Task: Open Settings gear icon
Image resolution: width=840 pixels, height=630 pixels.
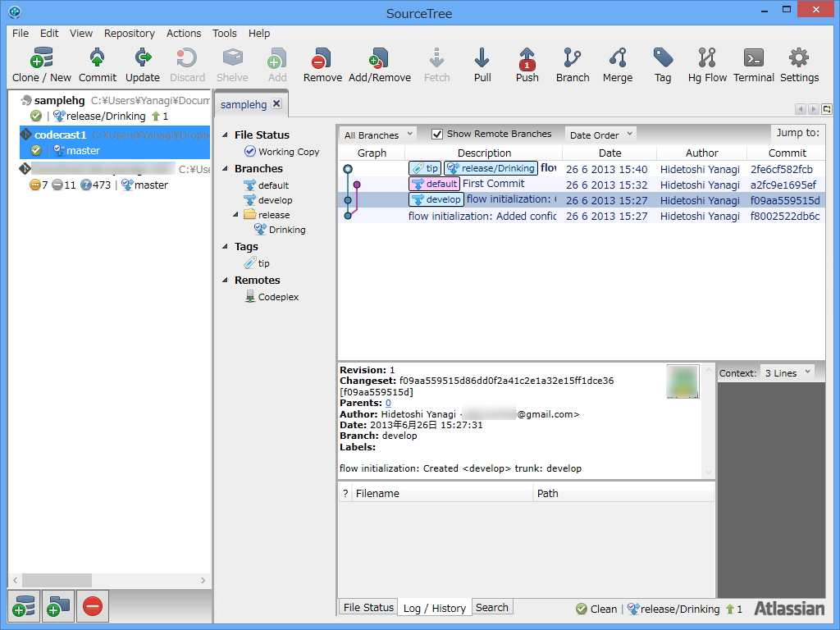Action: point(799,65)
